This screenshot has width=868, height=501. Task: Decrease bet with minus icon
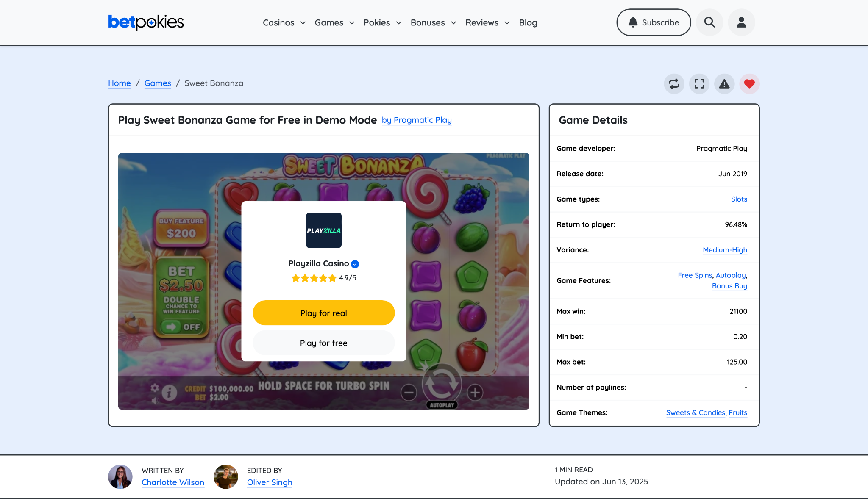(x=409, y=393)
